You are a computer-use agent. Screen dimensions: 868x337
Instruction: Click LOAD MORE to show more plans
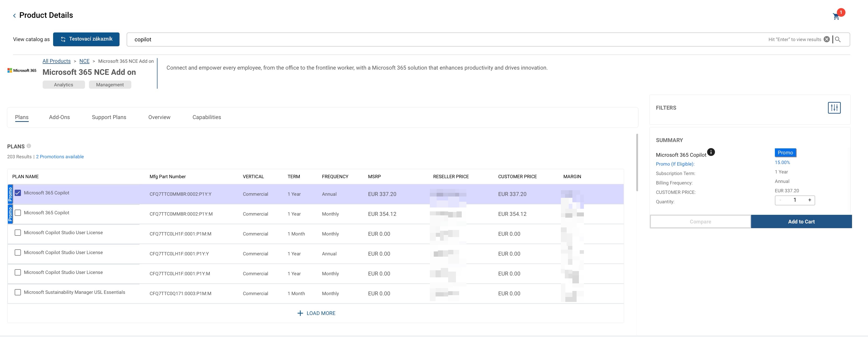coord(316,313)
